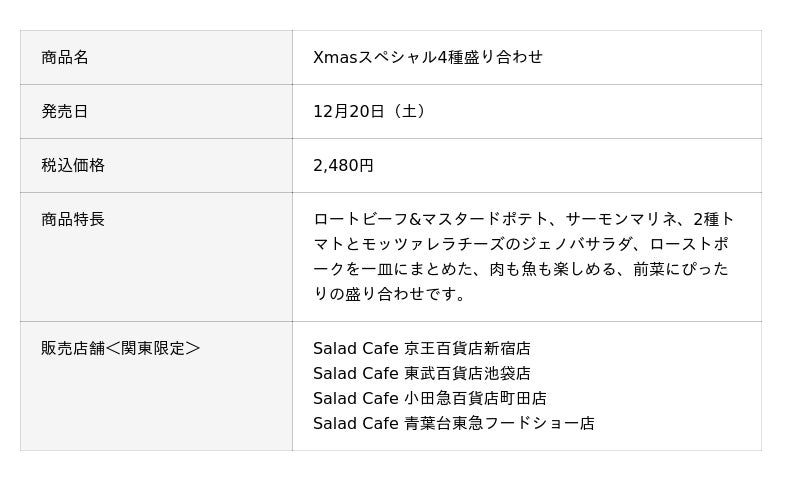
Task: Click the ロートビーフ&マスタードポテト text
Action: [x=432, y=220]
